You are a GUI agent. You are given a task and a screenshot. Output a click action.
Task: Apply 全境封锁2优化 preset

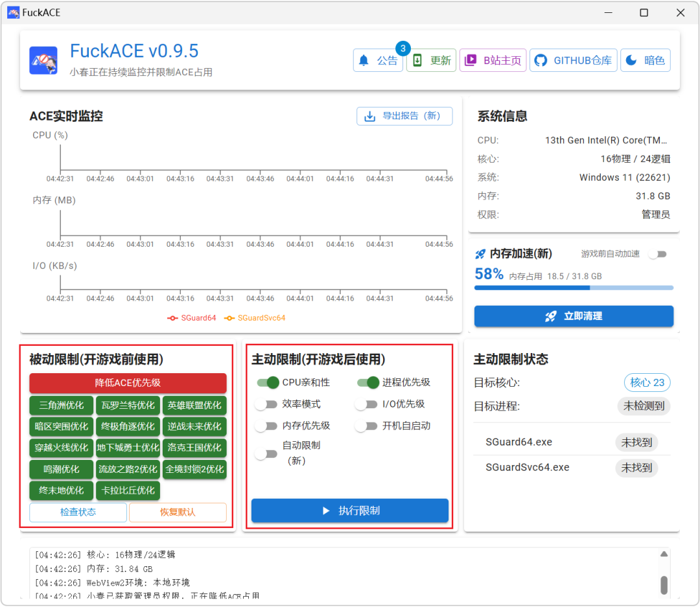click(x=194, y=469)
